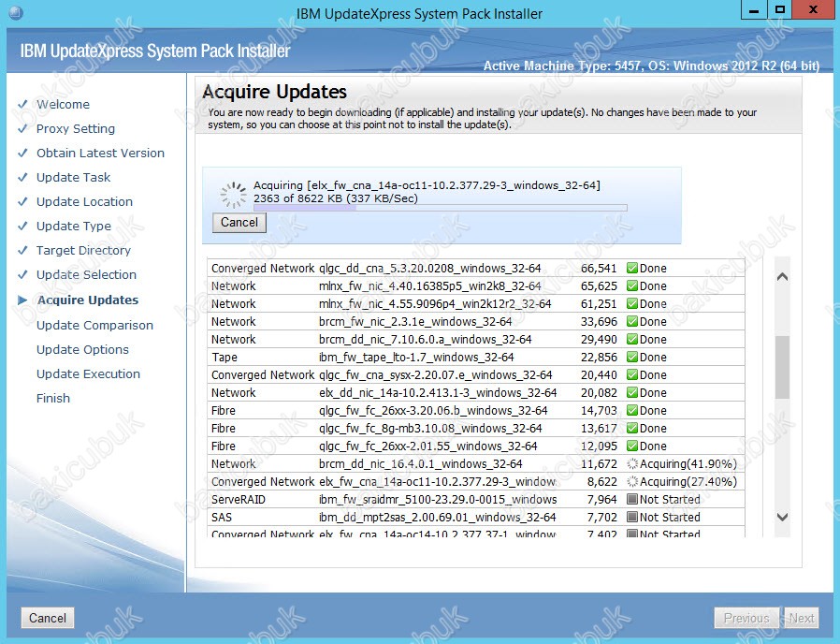Click the Obtain Latest Version checkmark
Viewport: 840px width, 644px height.
coord(22,153)
